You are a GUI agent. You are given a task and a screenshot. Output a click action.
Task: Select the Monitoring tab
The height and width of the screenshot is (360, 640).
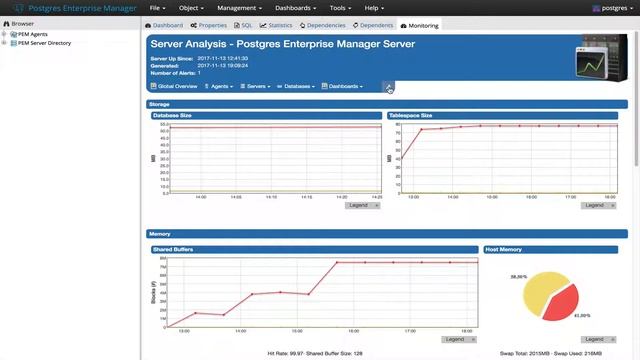click(420, 25)
